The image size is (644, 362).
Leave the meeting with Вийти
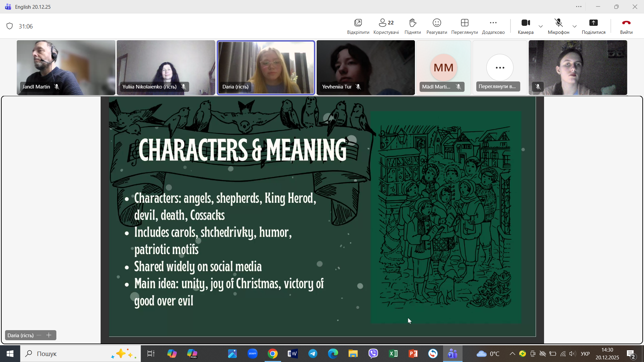click(x=626, y=23)
